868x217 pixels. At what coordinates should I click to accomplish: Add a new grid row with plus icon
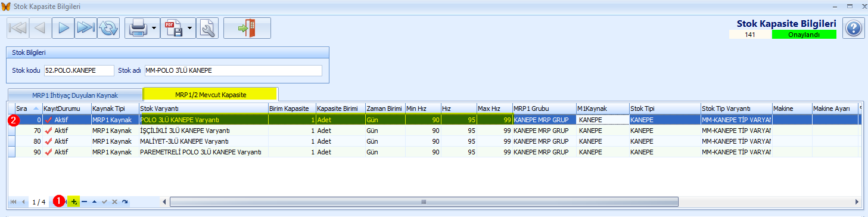tap(74, 202)
